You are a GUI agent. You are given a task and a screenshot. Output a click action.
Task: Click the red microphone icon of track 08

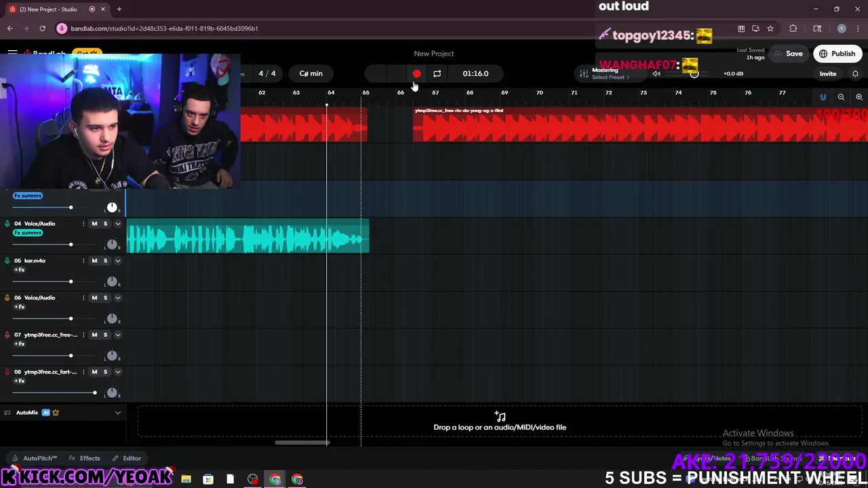coord(7,372)
